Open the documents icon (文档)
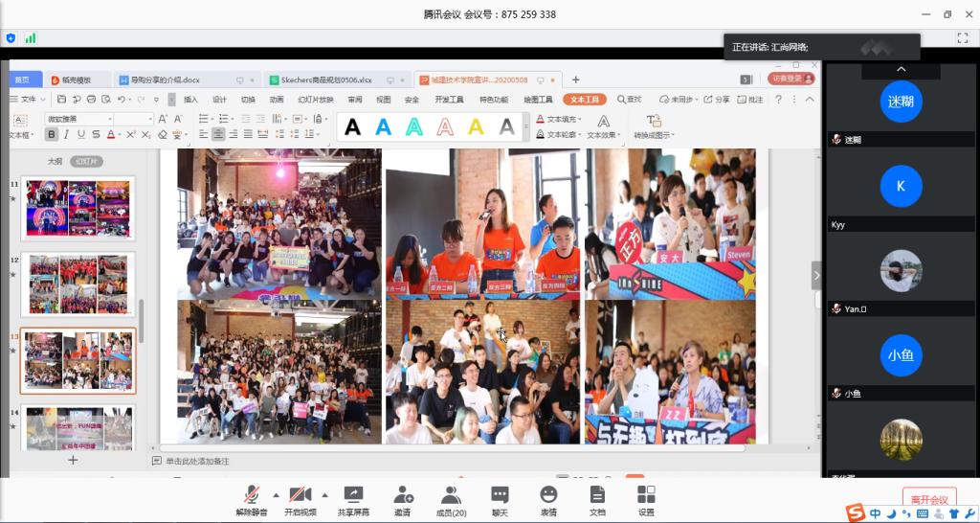This screenshot has height=523, width=980. (x=597, y=495)
